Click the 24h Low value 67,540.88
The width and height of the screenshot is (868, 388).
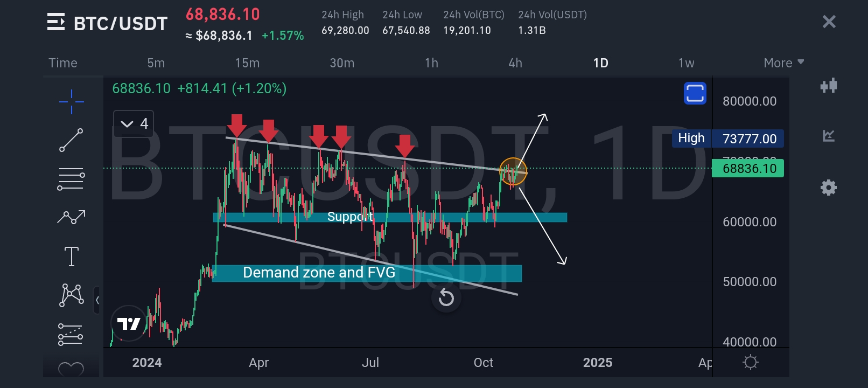(x=406, y=31)
